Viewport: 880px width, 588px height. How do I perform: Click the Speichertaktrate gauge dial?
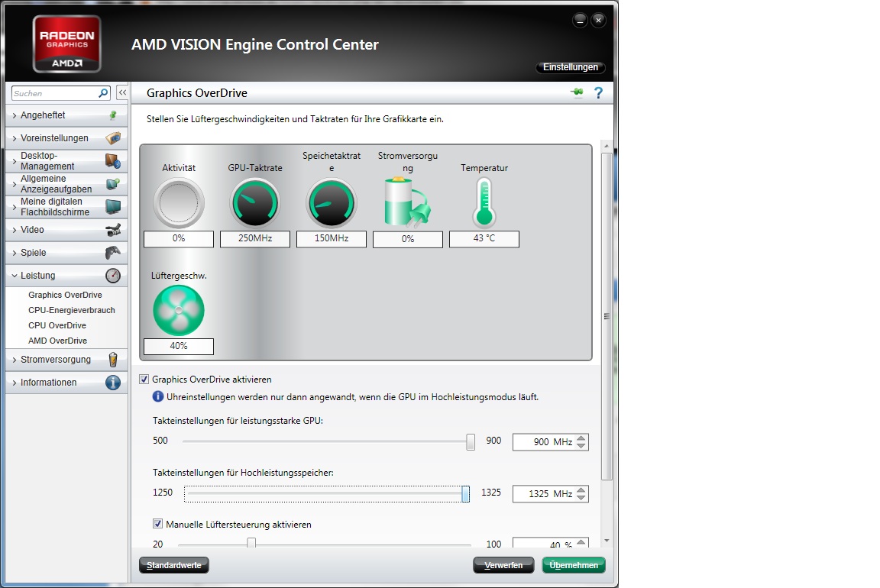331,202
